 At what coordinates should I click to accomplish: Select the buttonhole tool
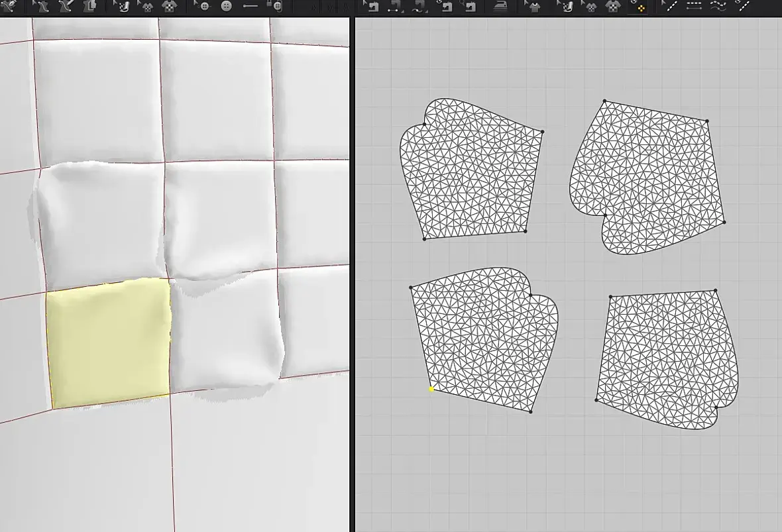pyautogui.click(x=251, y=6)
